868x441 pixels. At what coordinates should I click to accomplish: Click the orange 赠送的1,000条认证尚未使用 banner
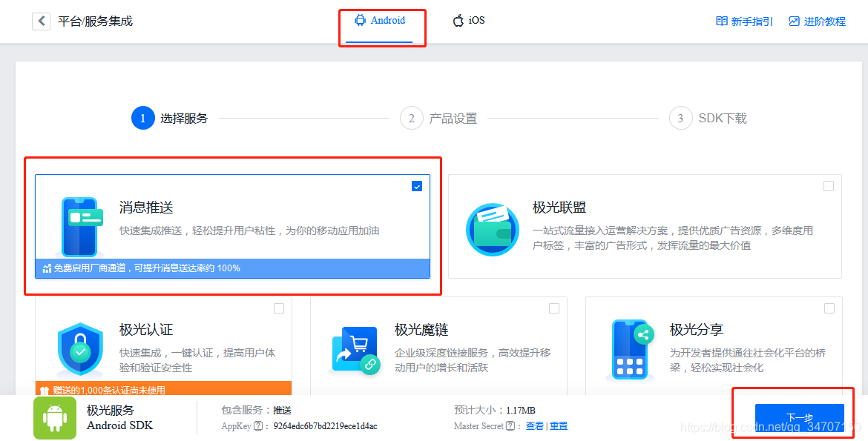tap(164, 388)
